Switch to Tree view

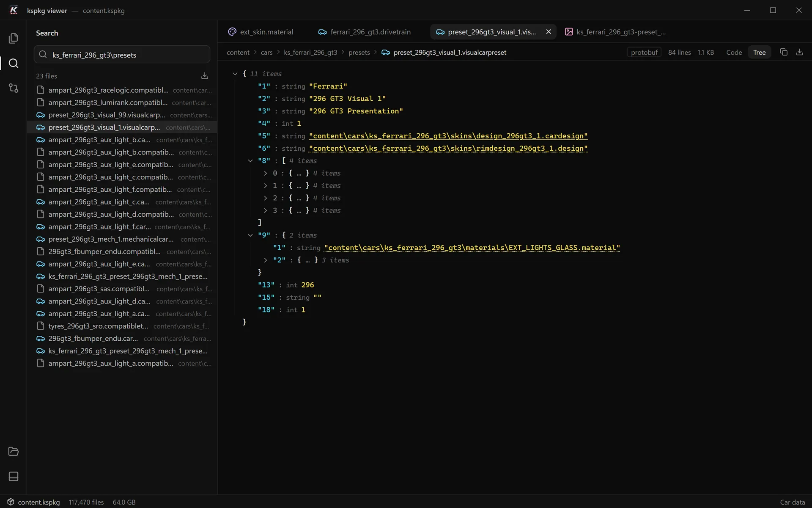(759, 52)
